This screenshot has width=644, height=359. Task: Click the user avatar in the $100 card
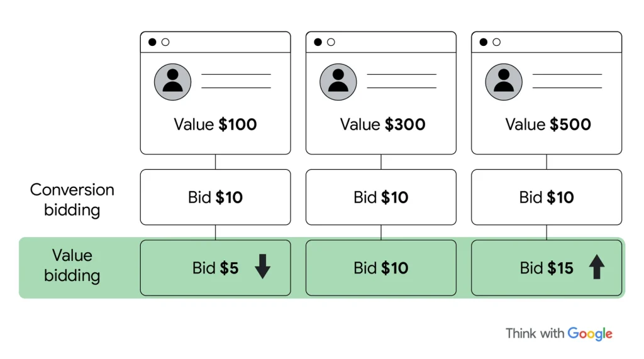point(173,82)
